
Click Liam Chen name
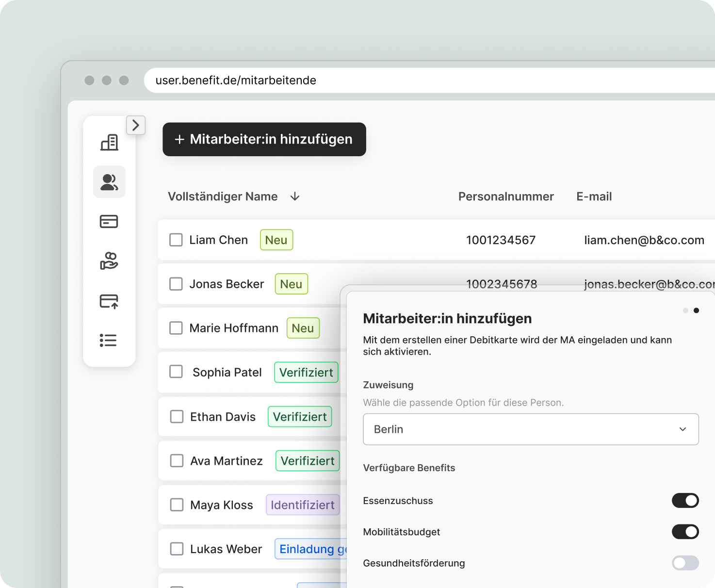pos(218,240)
